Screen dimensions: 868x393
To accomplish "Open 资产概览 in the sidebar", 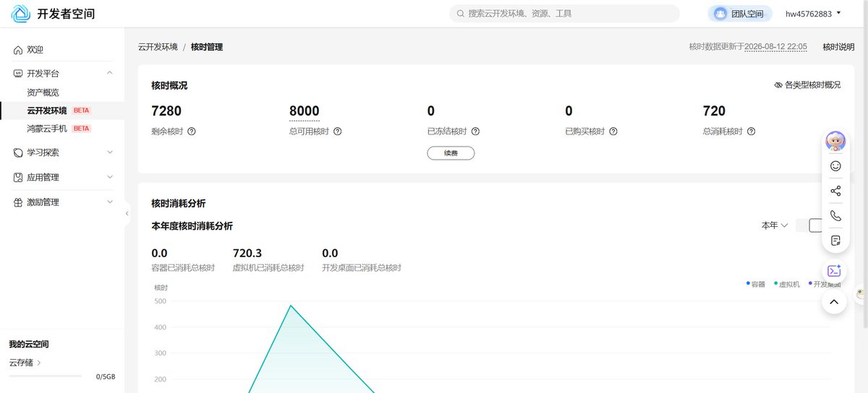I will coord(43,92).
